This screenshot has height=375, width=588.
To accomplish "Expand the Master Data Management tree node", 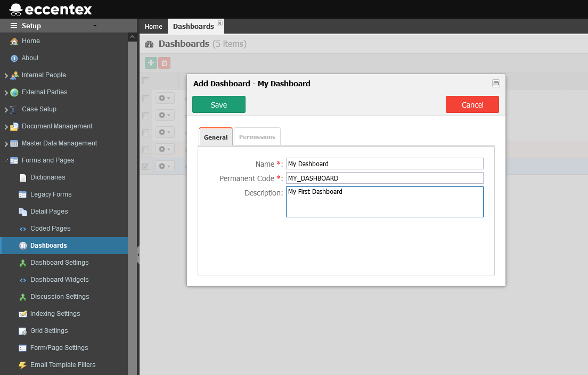I will (x=6, y=144).
